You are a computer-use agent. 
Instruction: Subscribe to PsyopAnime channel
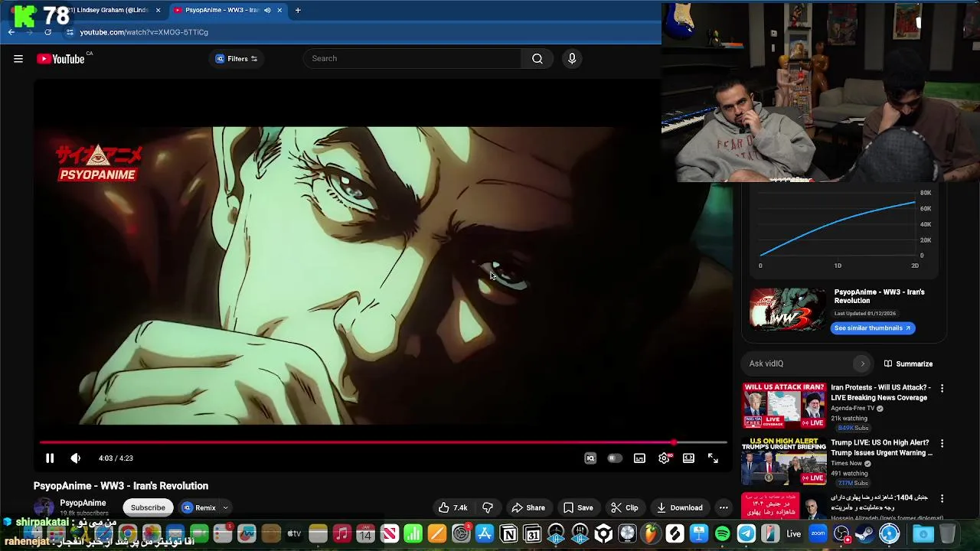tap(148, 508)
